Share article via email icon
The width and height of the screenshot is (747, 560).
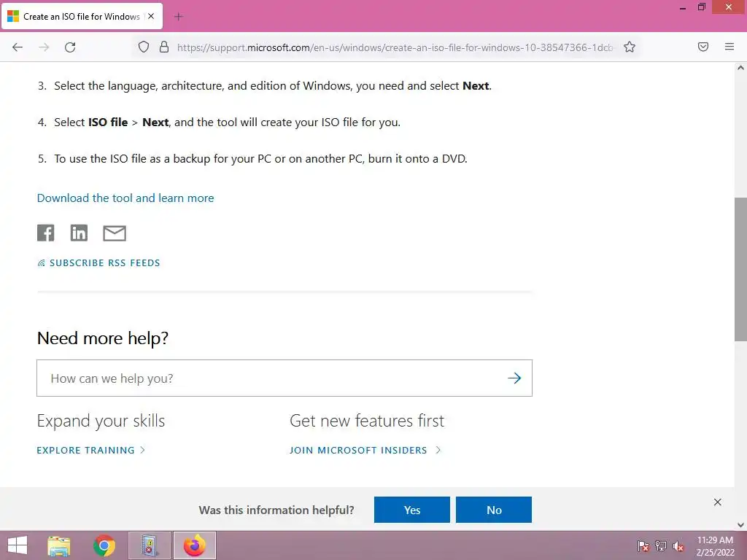[115, 233]
